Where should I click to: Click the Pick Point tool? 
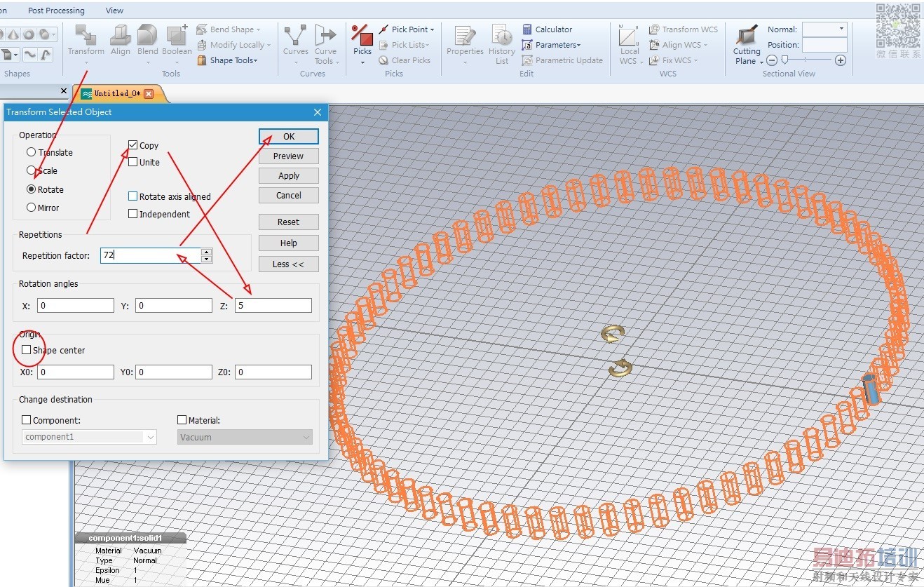pyautogui.click(x=407, y=29)
